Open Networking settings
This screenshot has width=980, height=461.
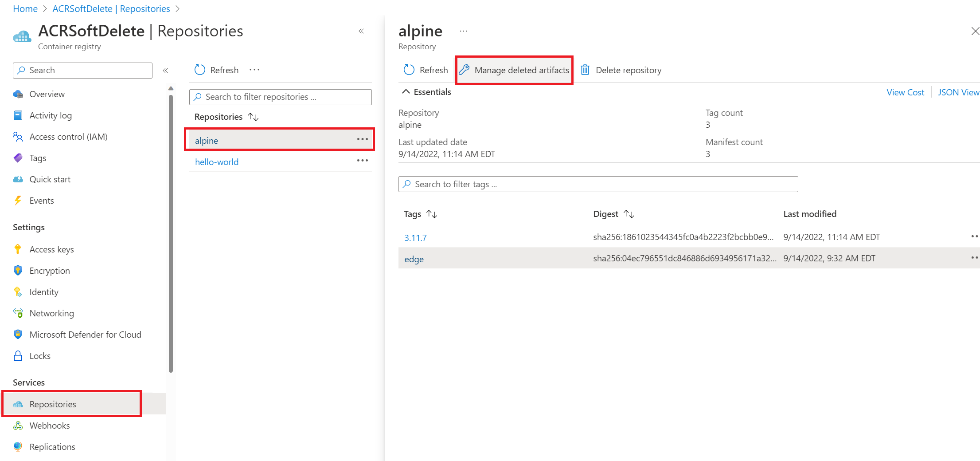(x=51, y=313)
